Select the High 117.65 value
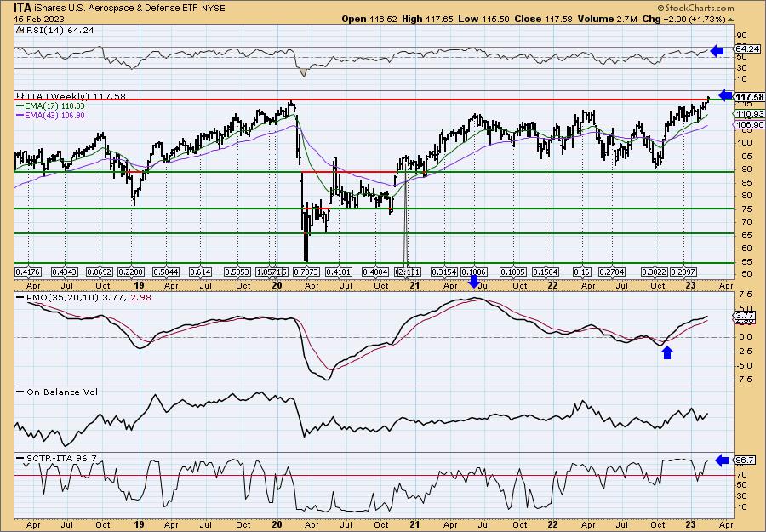This screenshot has height=532, width=766. click(x=427, y=19)
